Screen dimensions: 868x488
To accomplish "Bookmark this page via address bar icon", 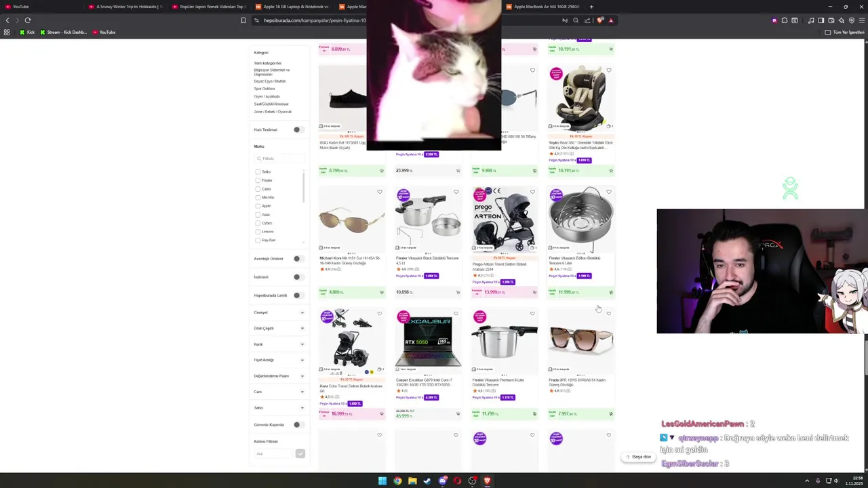I will [243, 20].
